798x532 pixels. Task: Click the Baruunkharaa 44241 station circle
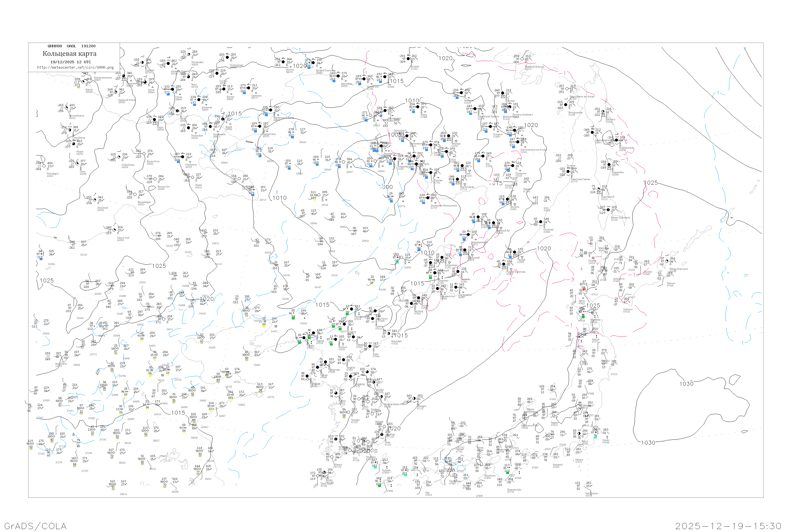(66, 108)
